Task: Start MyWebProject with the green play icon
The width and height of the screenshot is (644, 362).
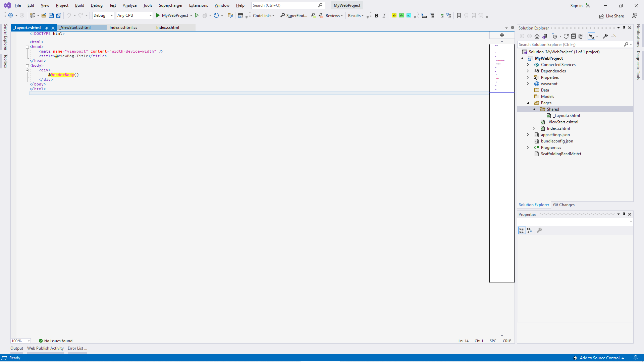Action: (x=158, y=15)
